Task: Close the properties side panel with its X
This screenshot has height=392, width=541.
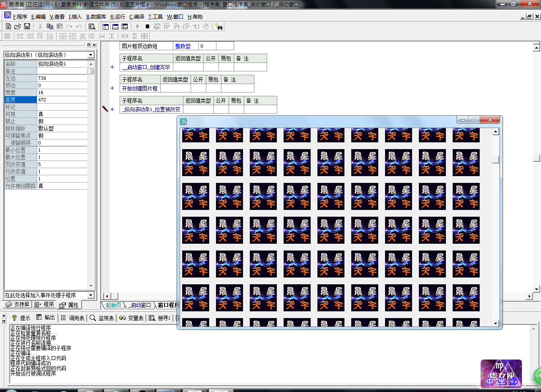Action: point(94,45)
